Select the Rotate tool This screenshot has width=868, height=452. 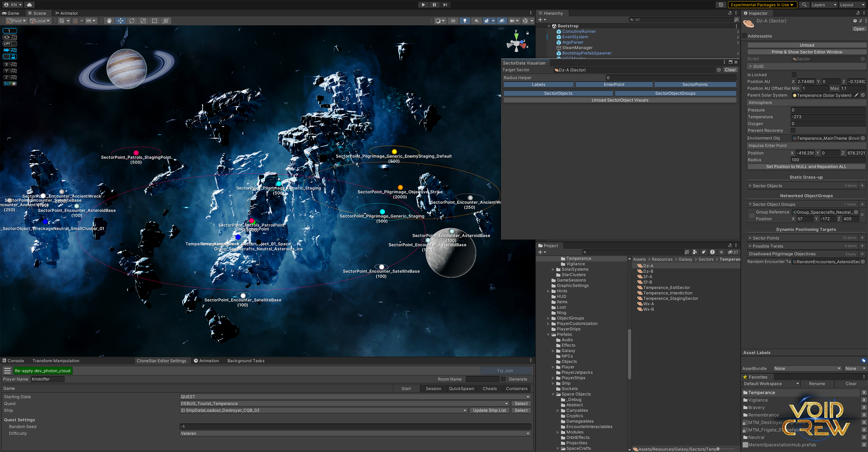click(x=132, y=21)
